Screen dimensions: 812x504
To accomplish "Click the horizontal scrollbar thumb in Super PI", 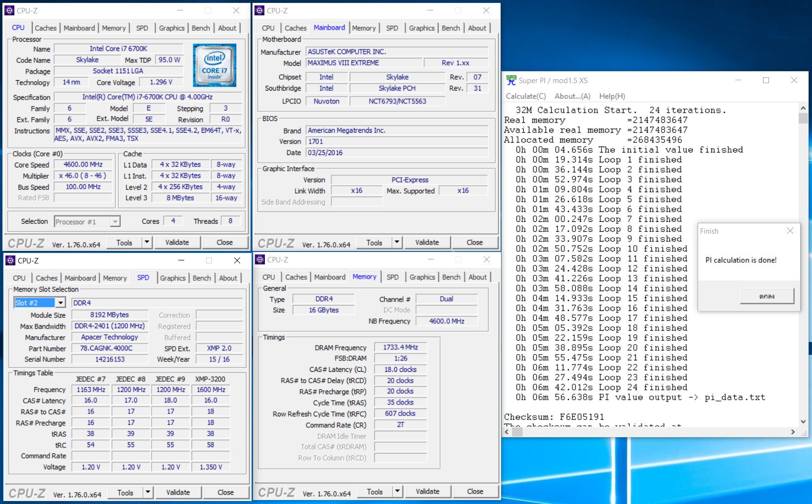I will [517, 432].
